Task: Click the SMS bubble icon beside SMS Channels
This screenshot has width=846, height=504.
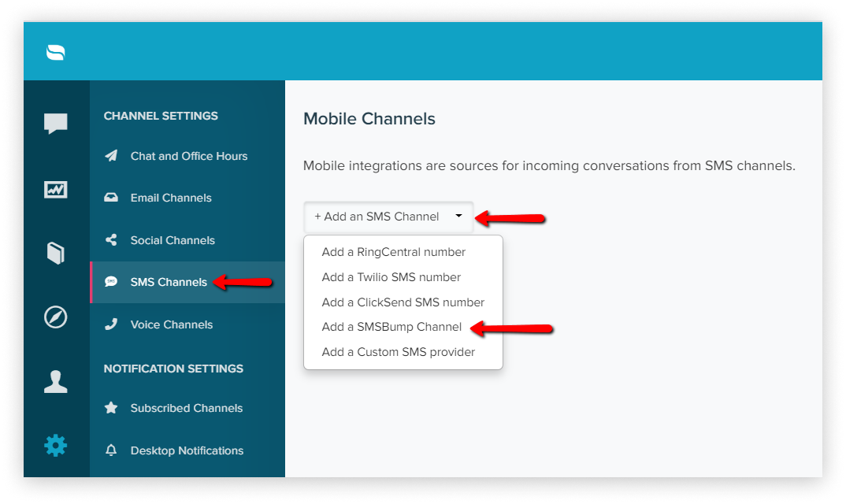Action: click(111, 282)
